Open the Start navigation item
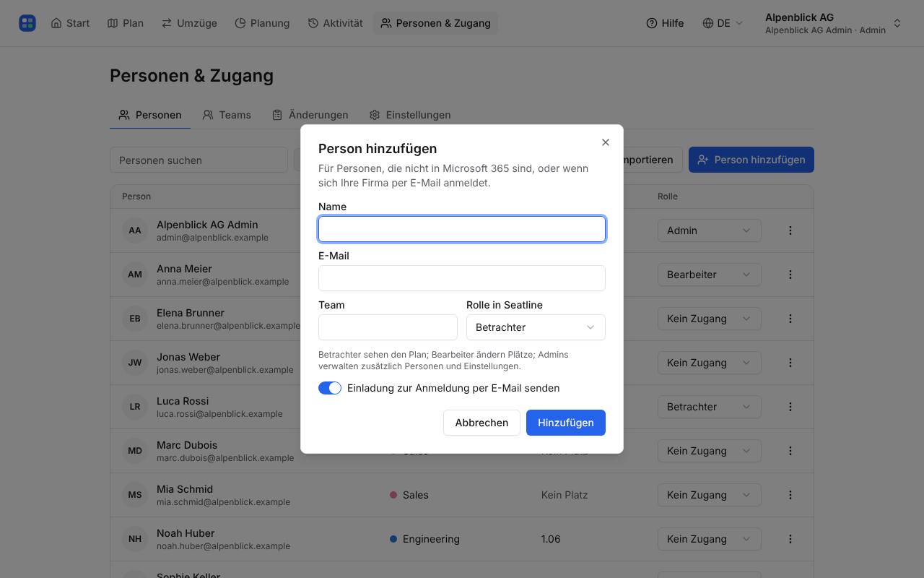The width and height of the screenshot is (924, 578). [x=70, y=23]
